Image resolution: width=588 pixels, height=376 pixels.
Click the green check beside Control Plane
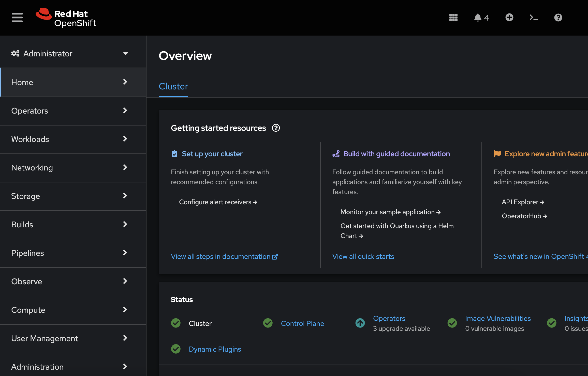click(x=268, y=323)
